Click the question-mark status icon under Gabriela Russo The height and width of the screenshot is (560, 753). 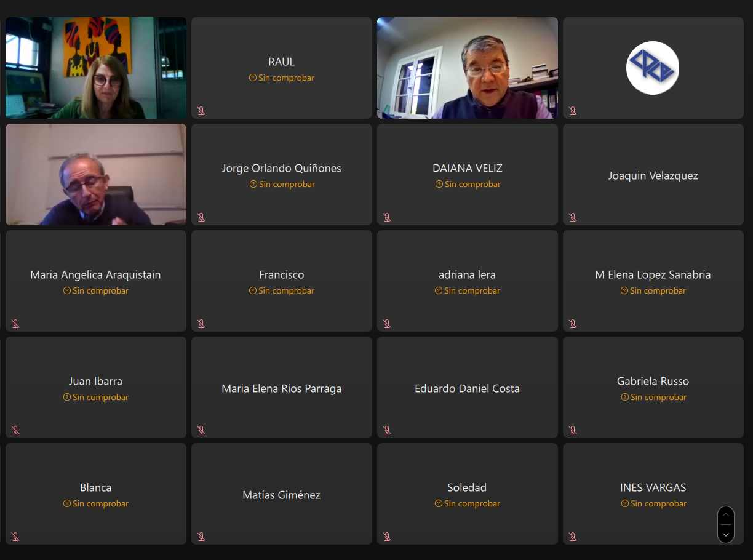coord(625,398)
